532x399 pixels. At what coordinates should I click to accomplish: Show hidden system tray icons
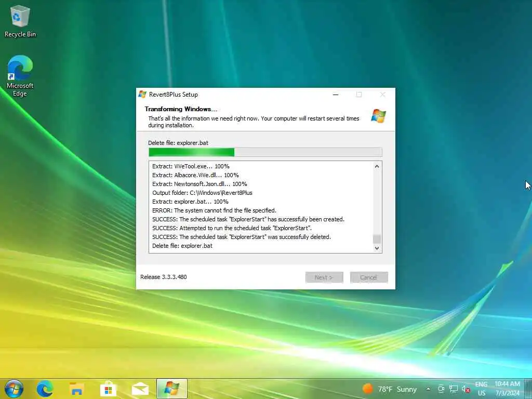(428, 389)
